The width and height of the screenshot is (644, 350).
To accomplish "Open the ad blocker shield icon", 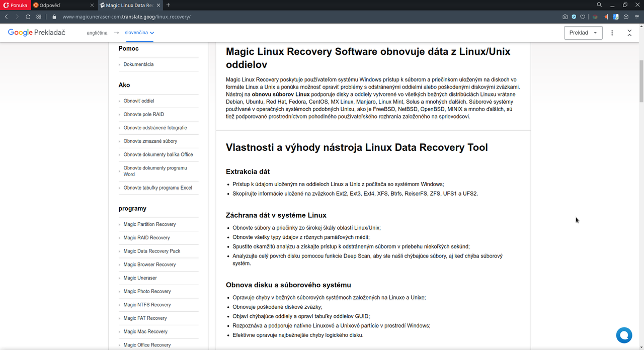I will [x=574, y=17].
